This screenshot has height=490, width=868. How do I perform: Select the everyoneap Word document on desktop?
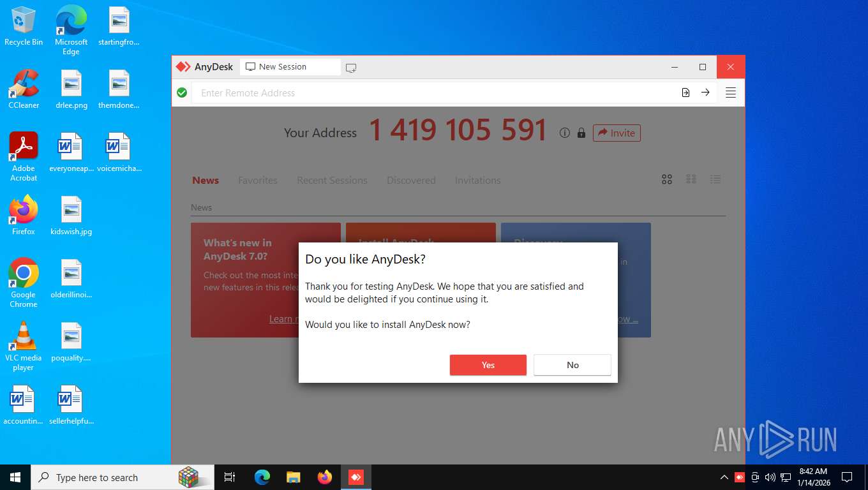71,152
